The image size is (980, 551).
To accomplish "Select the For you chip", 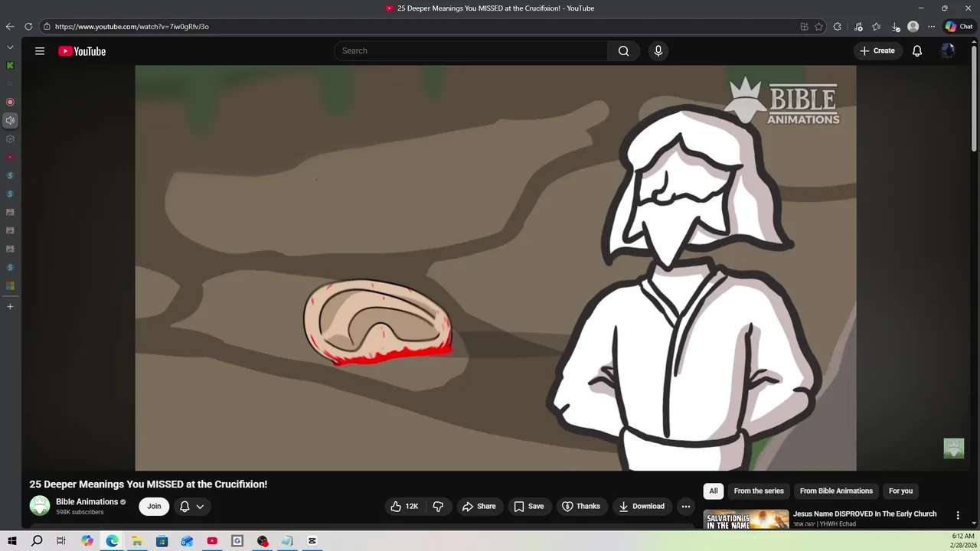I will 900,491.
